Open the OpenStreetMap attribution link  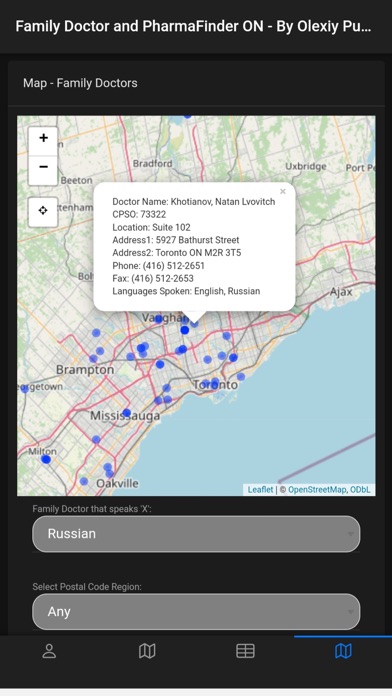(x=317, y=490)
